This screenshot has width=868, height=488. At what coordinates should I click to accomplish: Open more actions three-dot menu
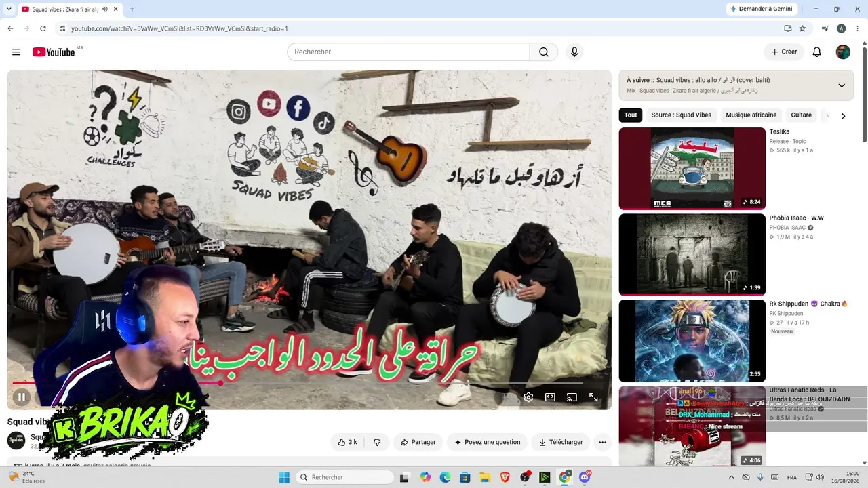point(602,442)
